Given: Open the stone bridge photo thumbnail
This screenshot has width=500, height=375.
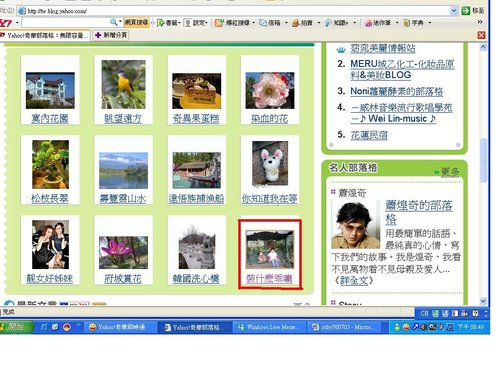Looking at the screenshot, I should pos(197,247).
